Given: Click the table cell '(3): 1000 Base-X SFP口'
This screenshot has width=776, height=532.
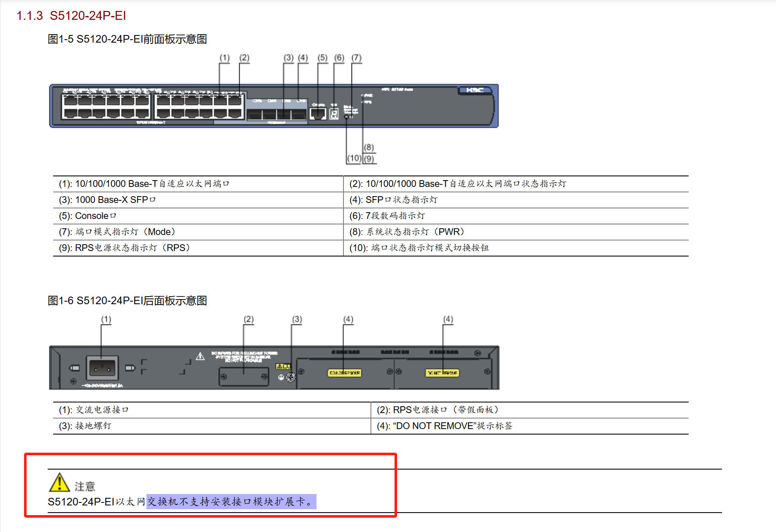Looking at the screenshot, I should tap(107, 200).
